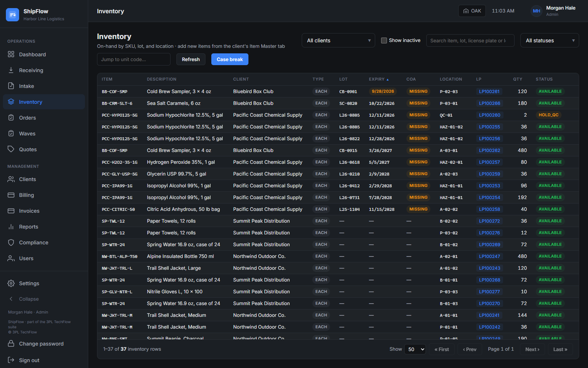Change the Show rows-per-page selector
The image size is (588, 368).
tap(415, 349)
